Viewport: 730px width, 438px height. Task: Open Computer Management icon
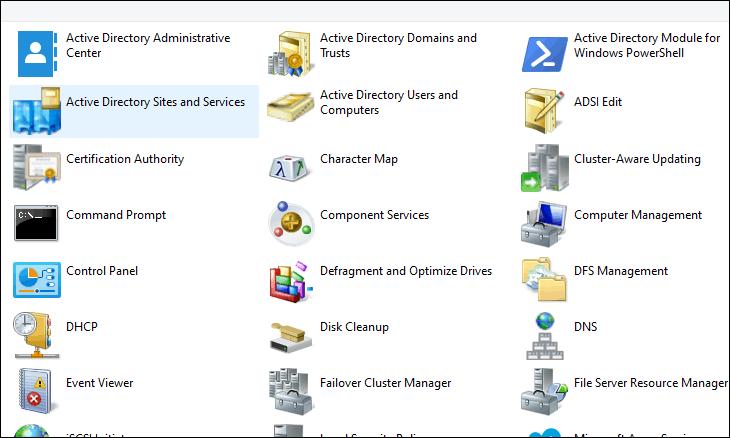click(x=544, y=224)
